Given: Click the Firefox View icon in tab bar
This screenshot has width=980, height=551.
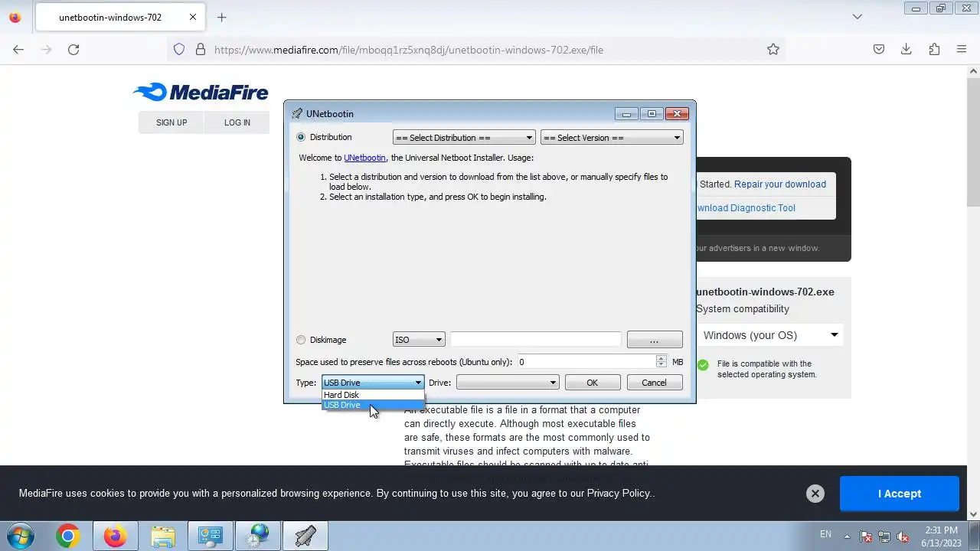Looking at the screenshot, I should (x=15, y=18).
